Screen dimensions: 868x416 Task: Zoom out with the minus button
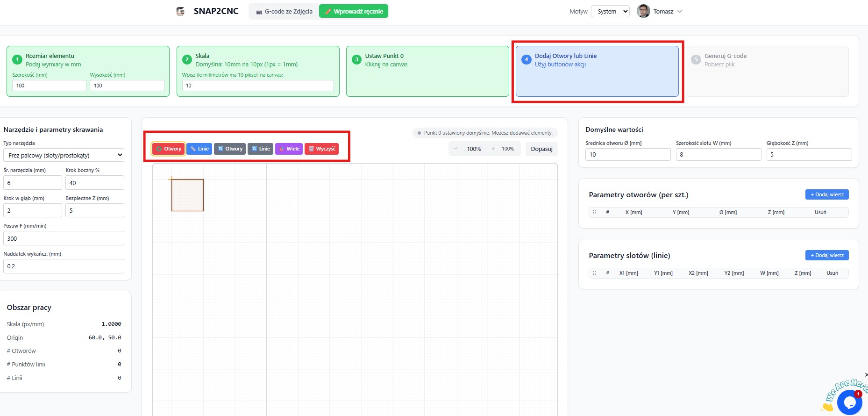click(x=455, y=149)
